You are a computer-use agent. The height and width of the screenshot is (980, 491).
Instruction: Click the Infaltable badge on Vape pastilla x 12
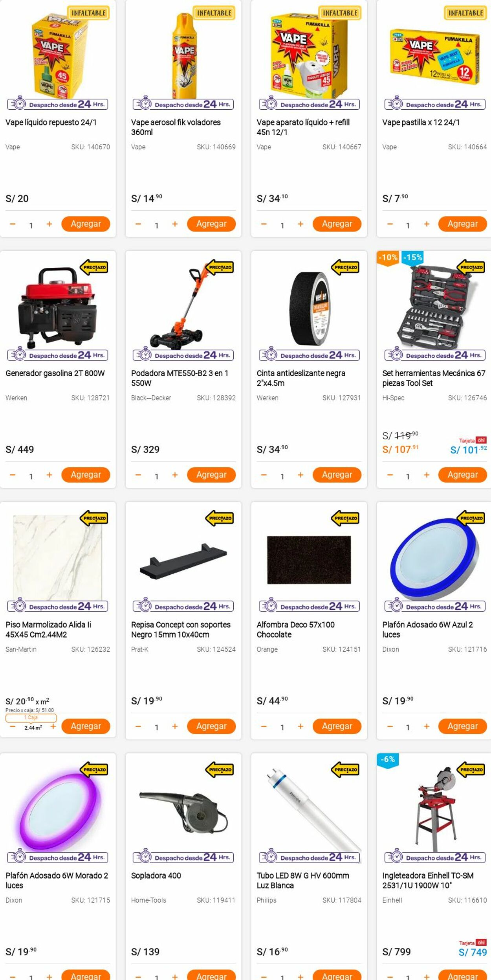point(465,13)
